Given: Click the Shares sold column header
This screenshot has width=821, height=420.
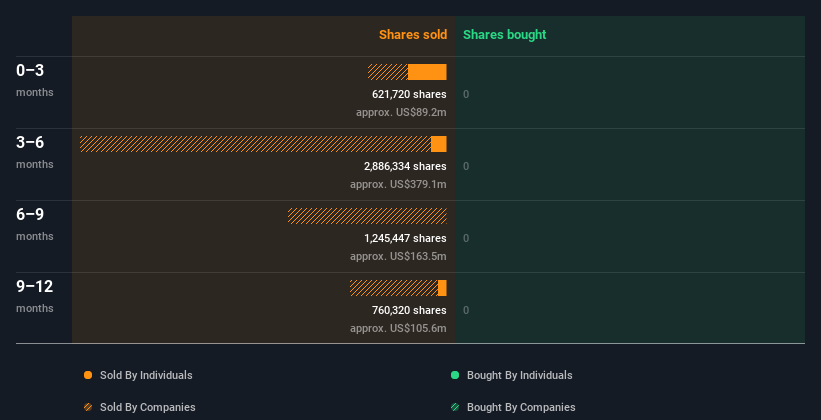Looking at the screenshot, I should click(412, 35).
